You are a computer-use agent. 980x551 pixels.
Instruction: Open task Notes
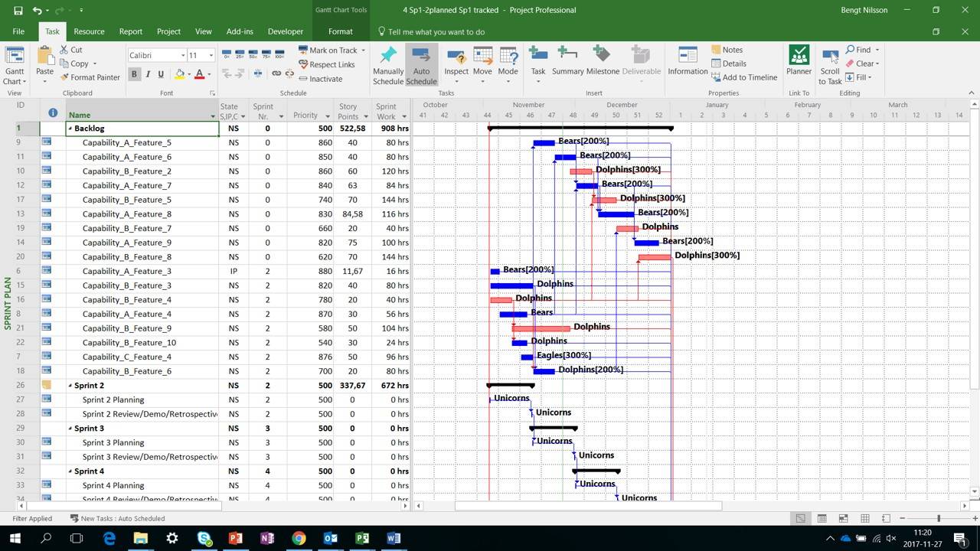[727, 50]
